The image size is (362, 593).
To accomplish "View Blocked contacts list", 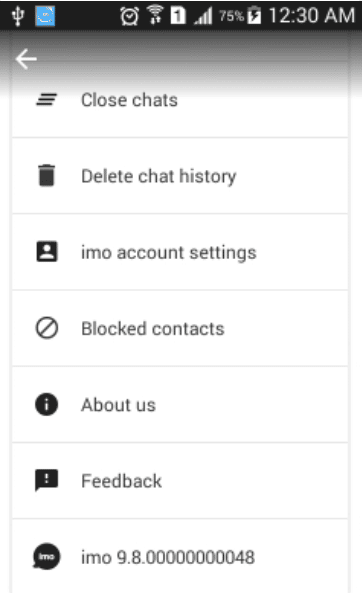I will point(180,328).
